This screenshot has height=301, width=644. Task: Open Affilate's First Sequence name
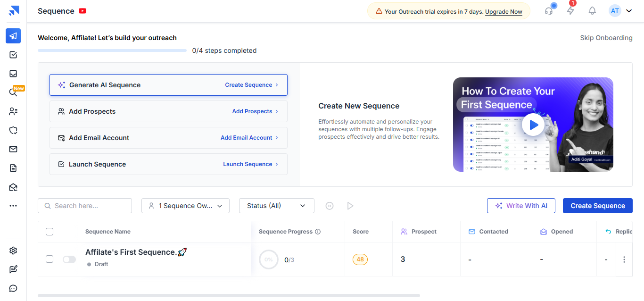tap(136, 252)
